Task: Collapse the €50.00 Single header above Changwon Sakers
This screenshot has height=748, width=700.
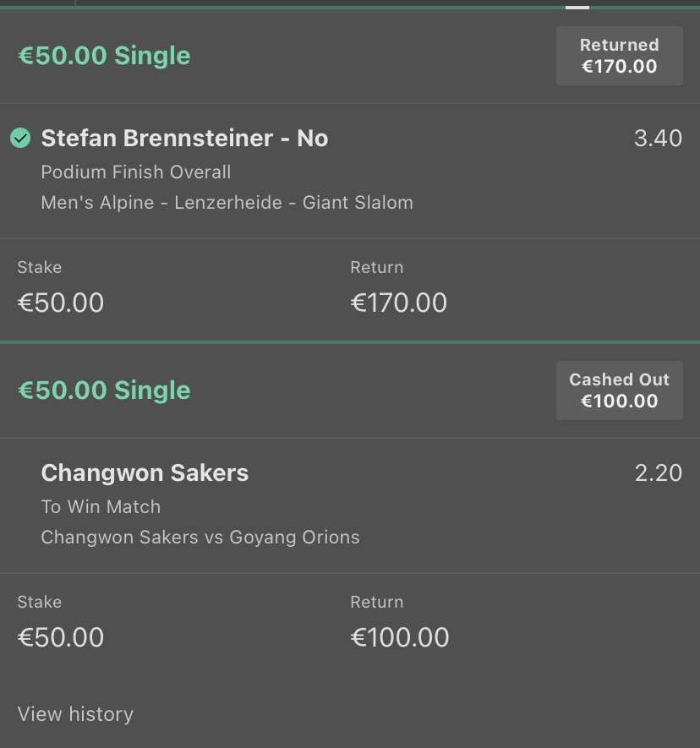Action: point(104,390)
